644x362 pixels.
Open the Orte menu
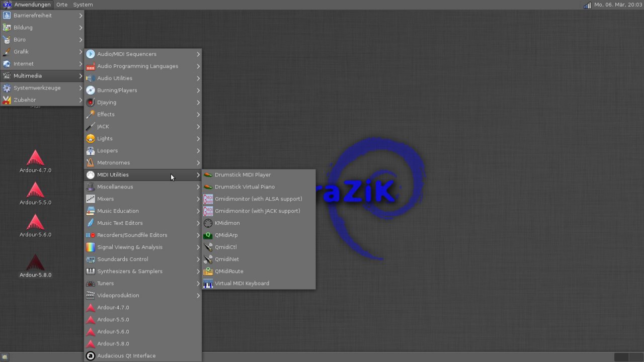pos(62,5)
